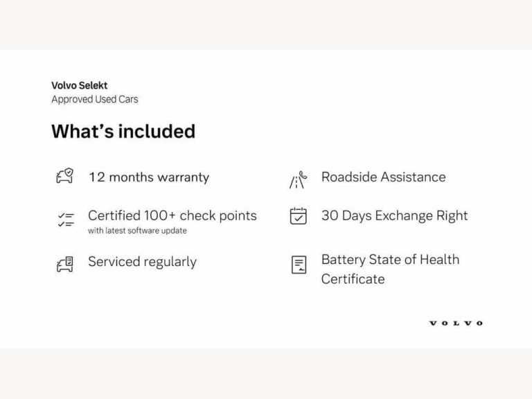
Task: Click the word Certificate on the last line
Action: (x=353, y=279)
